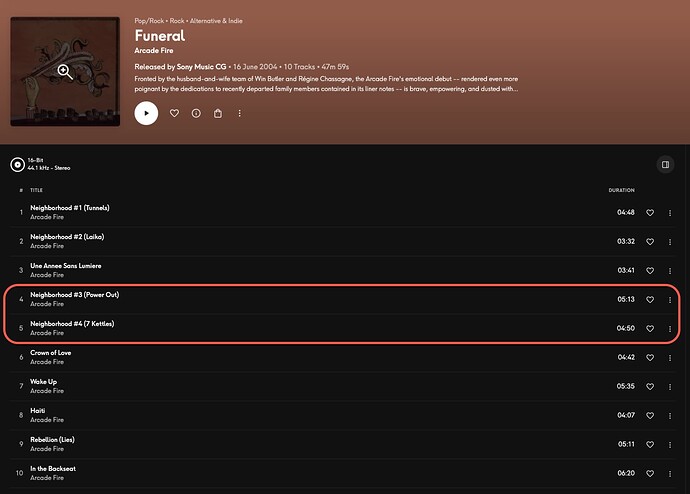Screen dimensions: 690x494
Task: Open more options for Rebellion (Lies)
Action: [x=670, y=444]
